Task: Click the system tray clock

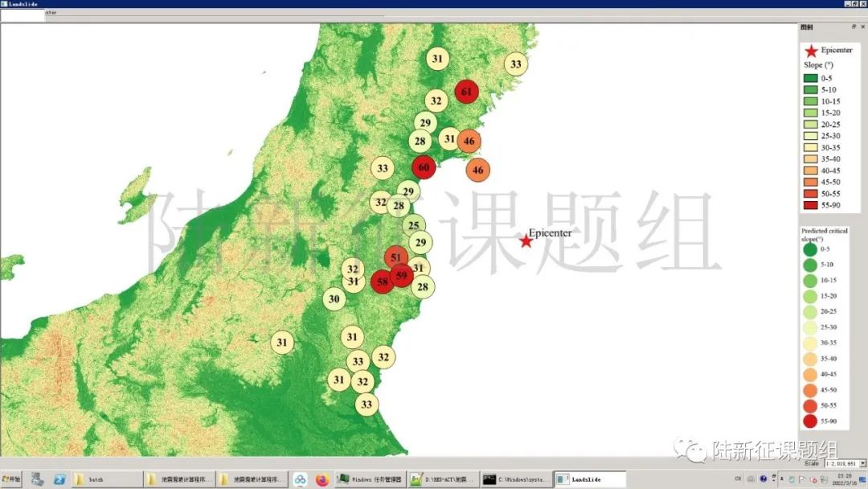Action: (x=841, y=479)
